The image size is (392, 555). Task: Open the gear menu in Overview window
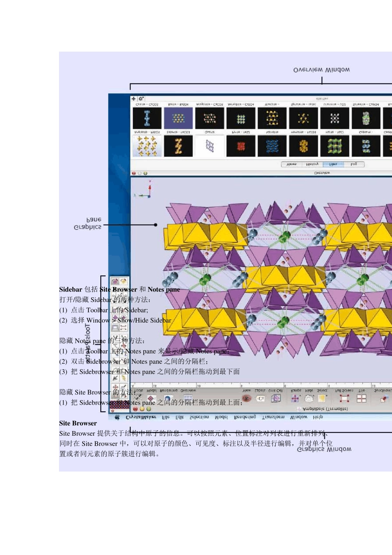pyautogui.click(x=141, y=99)
